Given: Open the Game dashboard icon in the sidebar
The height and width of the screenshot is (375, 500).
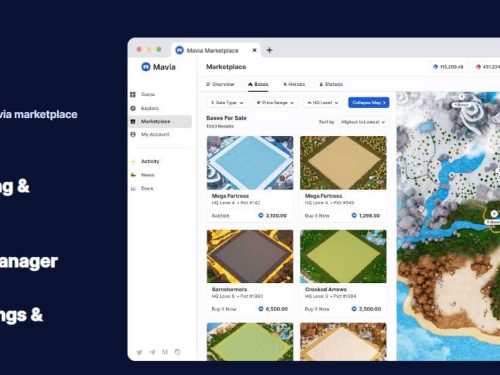Looking at the screenshot, I should 133,95.
